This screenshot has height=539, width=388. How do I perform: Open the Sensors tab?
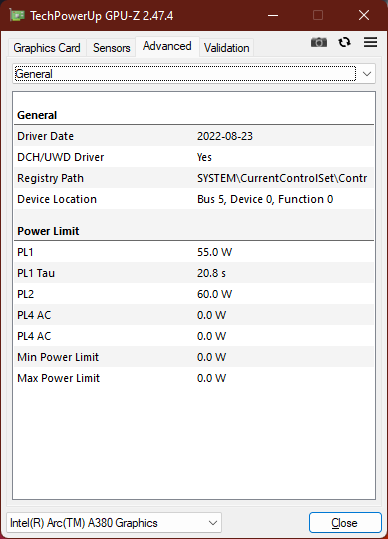(112, 48)
